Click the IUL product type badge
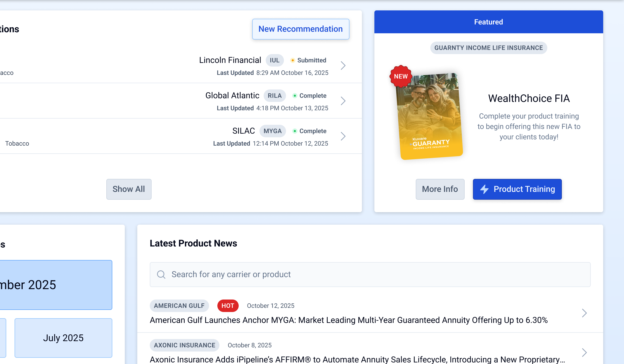This screenshot has height=364, width=624. [275, 60]
